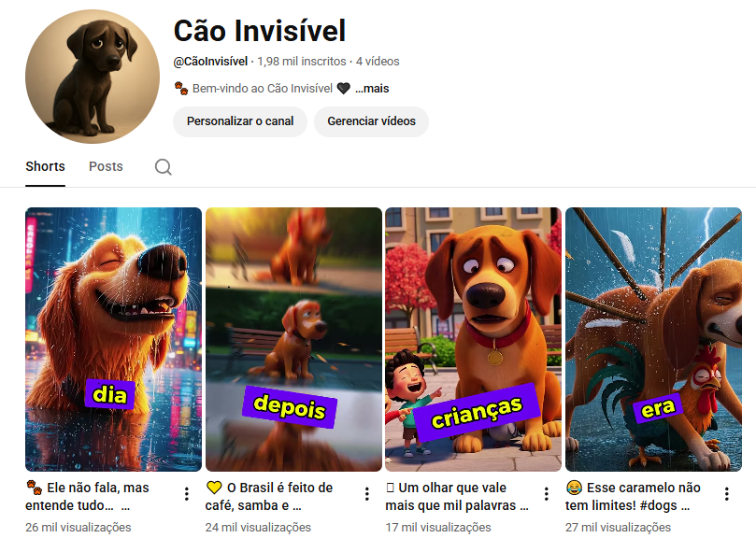Open options menu for "Ele não fala" short
Image resolution: width=756 pixels, height=538 pixels.
(187, 494)
